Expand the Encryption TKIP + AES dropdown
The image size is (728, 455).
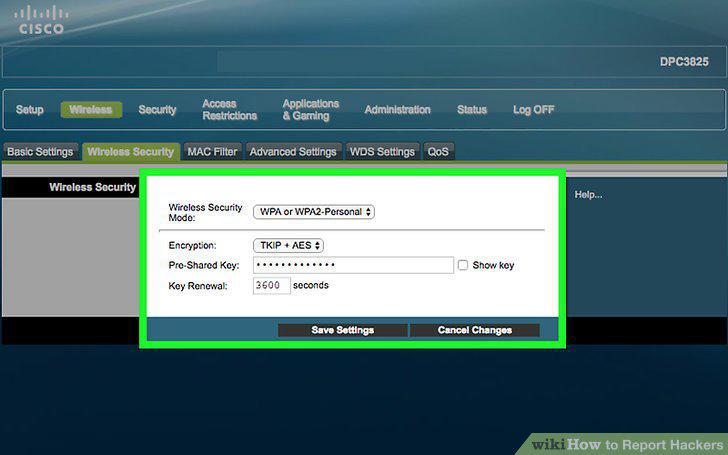click(x=288, y=245)
